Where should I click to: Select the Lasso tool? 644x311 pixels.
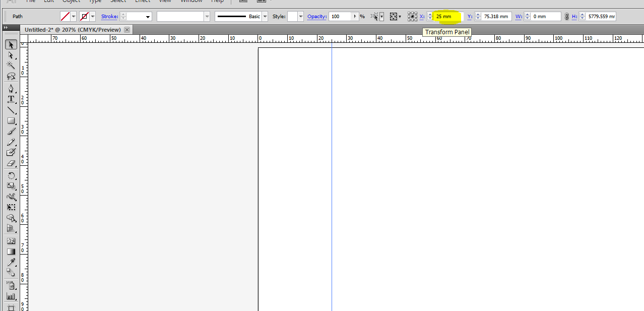click(x=11, y=76)
